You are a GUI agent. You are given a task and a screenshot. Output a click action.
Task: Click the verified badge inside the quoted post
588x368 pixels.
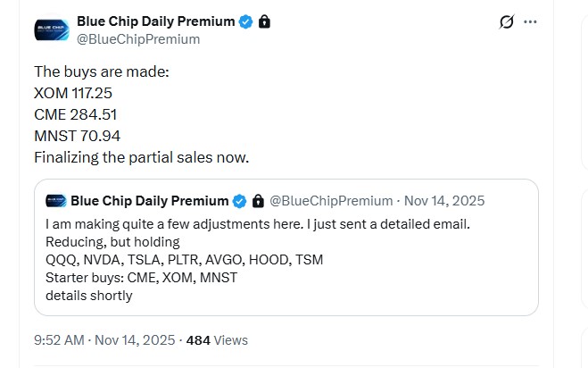[x=240, y=200]
